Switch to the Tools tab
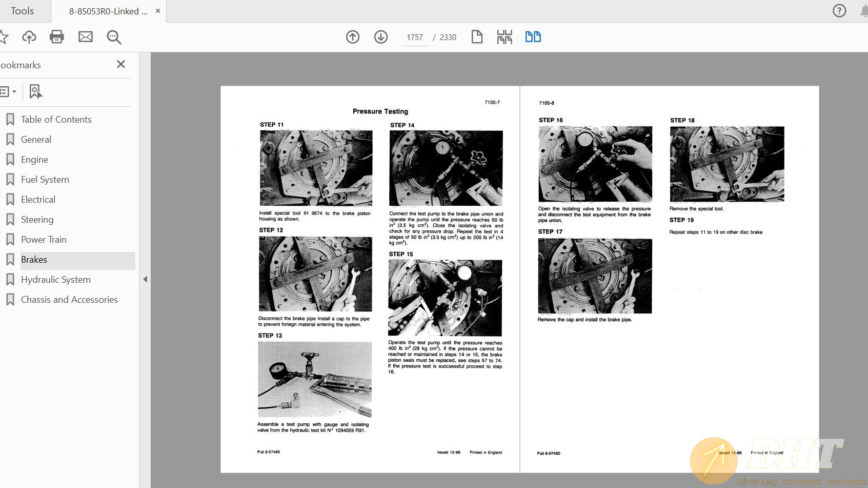 click(x=22, y=11)
